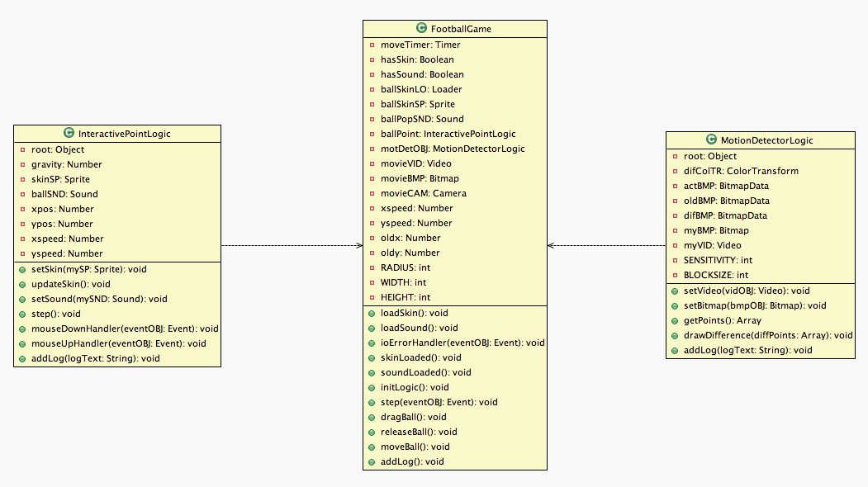
Task: Click the green icon next to getPoints()
Action: [x=675, y=321]
